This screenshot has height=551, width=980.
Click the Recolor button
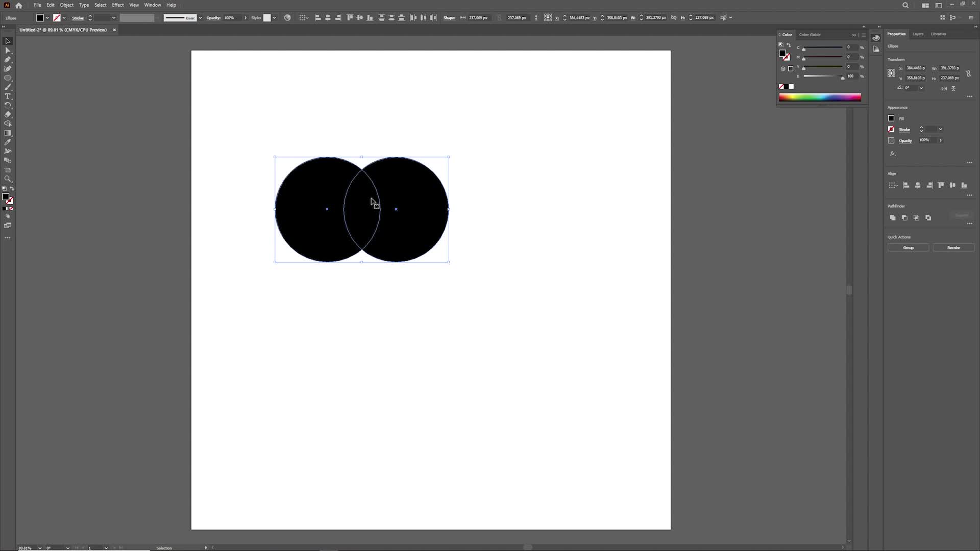[953, 248]
